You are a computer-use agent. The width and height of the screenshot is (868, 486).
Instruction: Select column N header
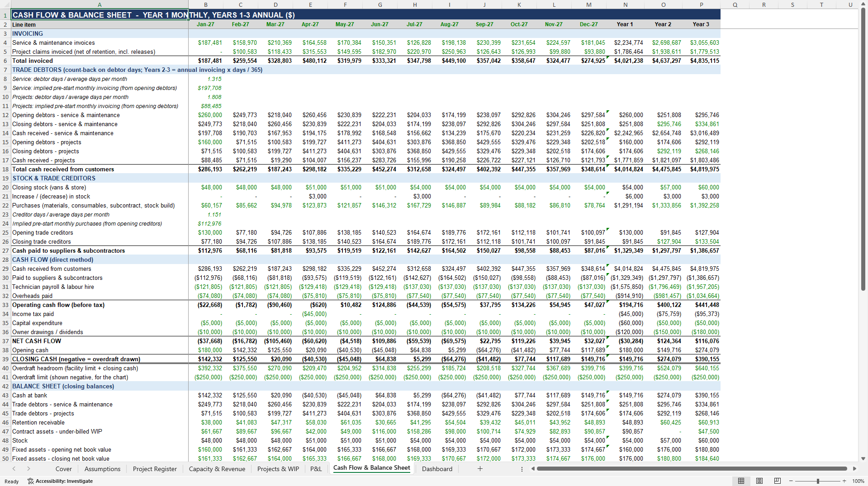(626, 5)
